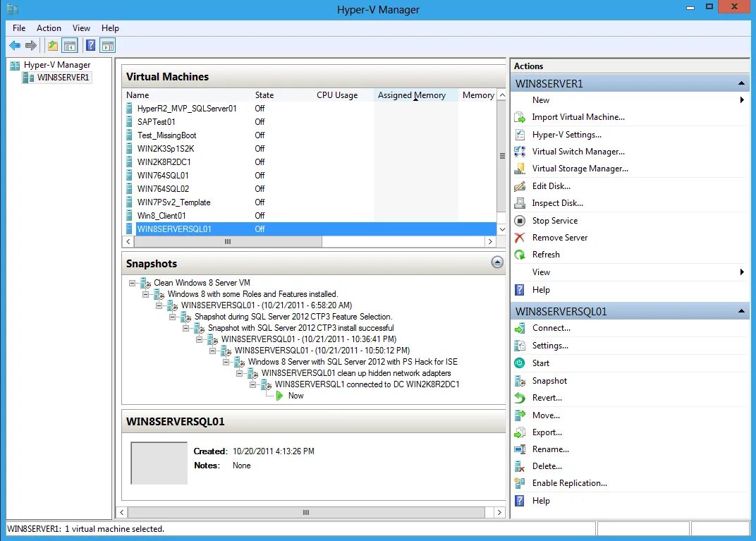Select the WIN2K8R2DC1 virtual machine
This screenshot has height=541, width=756.
(x=310, y=162)
